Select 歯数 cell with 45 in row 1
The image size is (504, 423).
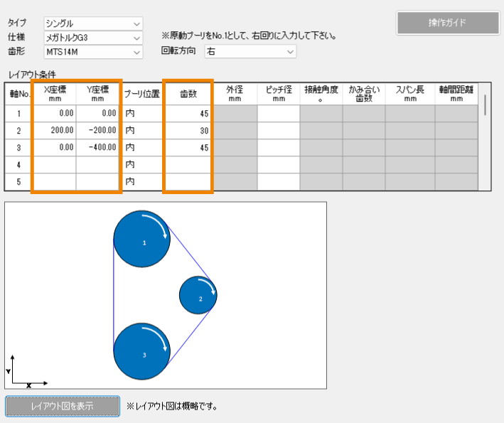188,113
